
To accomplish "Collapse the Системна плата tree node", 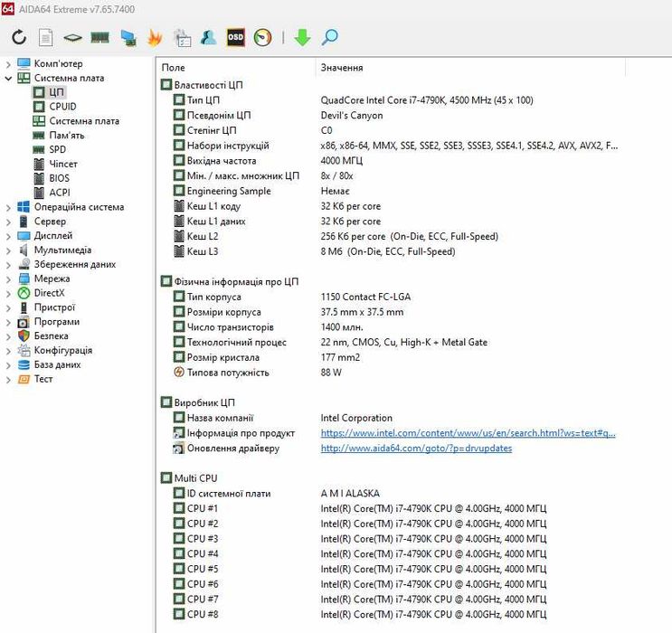I will [8, 79].
